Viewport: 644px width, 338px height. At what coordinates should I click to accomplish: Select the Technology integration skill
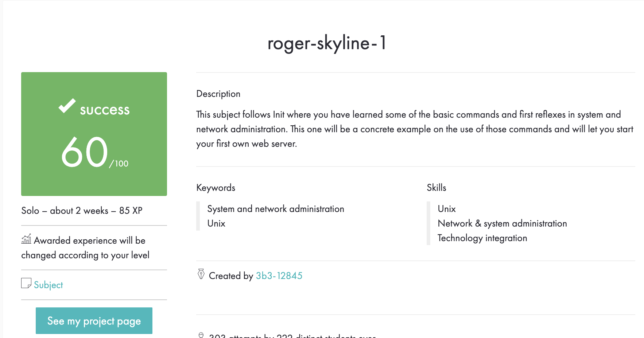pyautogui.click(x=482, y=238)
